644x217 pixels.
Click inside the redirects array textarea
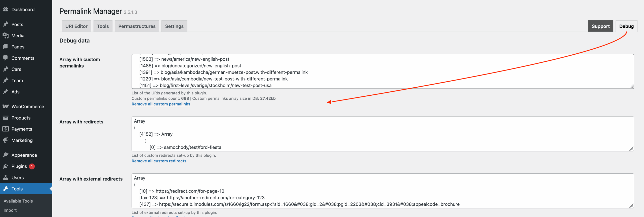point(383,134)
